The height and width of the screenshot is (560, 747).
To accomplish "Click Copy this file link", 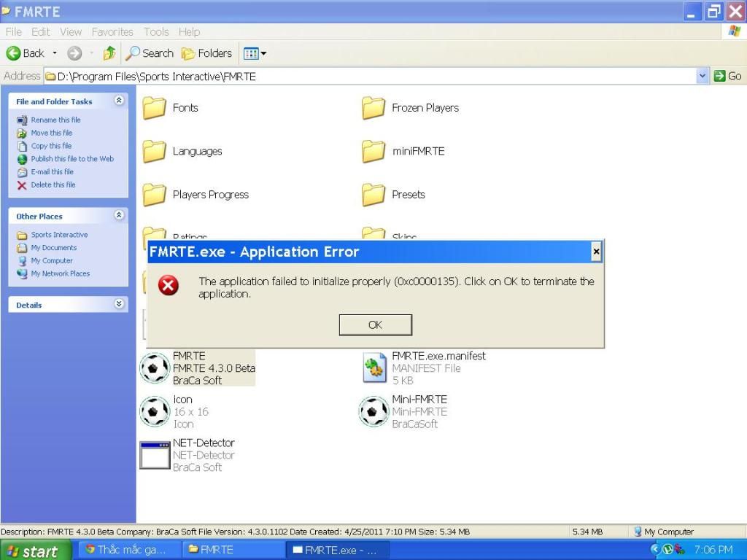I will click(x=51, y=146).
